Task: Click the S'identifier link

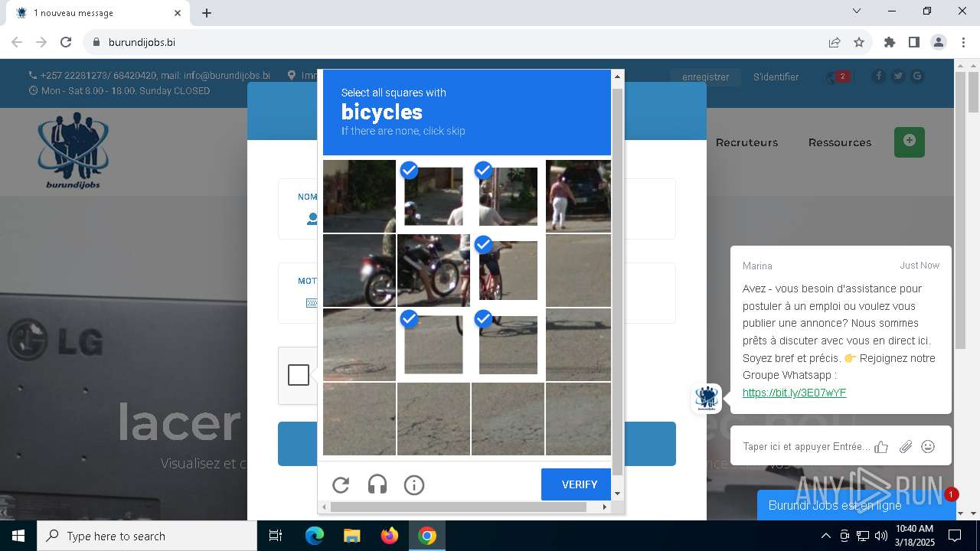Action: pos(776,77)
